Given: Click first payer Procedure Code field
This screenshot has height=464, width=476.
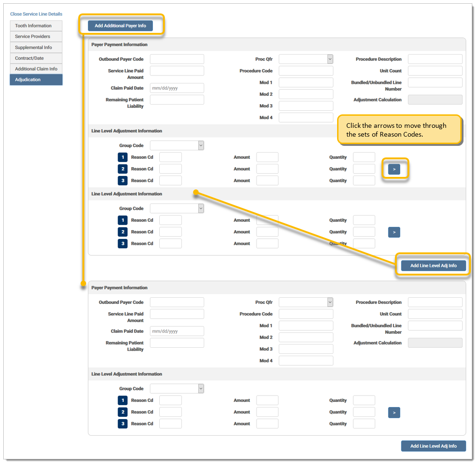Looking at the screenshot, I should (x=306, y=71).
